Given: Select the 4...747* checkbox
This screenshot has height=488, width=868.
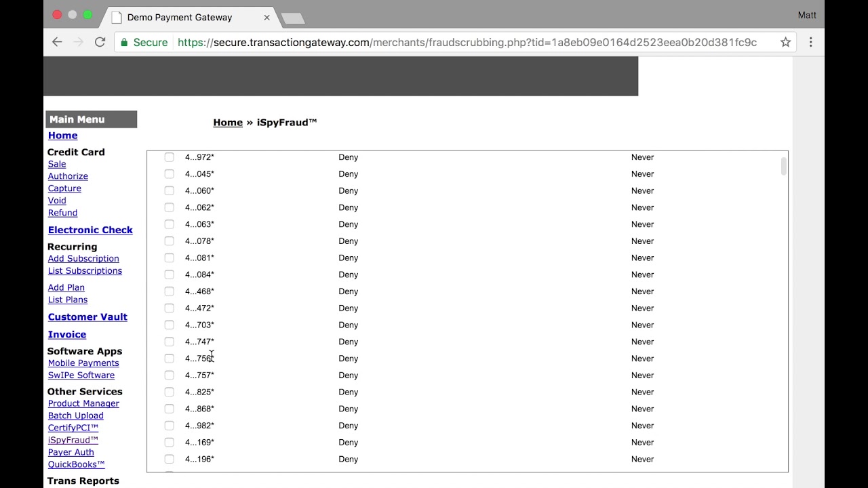Looking at the screenshot, I should pos(170,342).
